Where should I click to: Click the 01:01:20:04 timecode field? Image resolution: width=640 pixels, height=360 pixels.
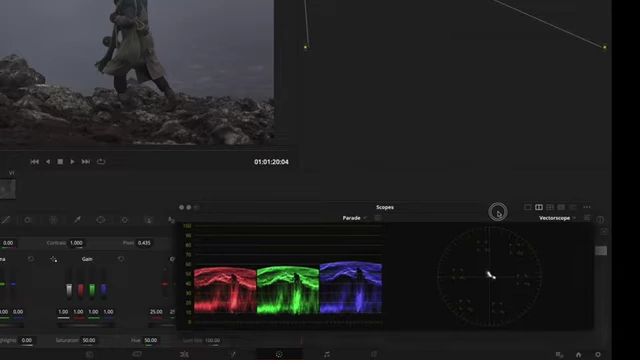(x=271, y=162)
